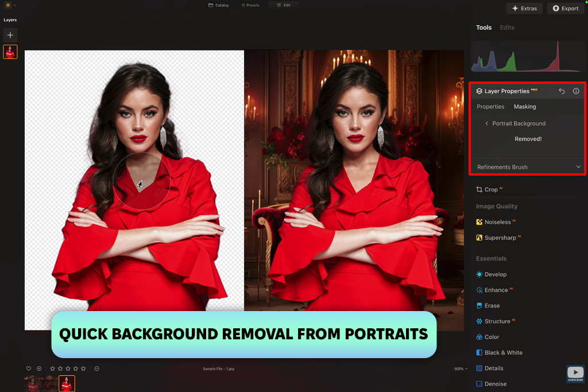
Task: Mark photo as rejected with X circle
Action: click(x=39, y=369)
